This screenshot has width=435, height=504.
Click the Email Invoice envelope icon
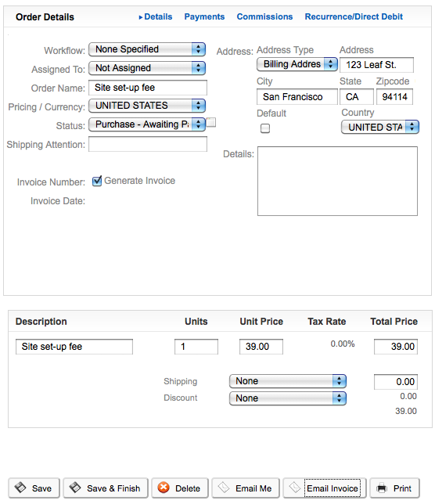pyautogui.click(x=294, y=488)
